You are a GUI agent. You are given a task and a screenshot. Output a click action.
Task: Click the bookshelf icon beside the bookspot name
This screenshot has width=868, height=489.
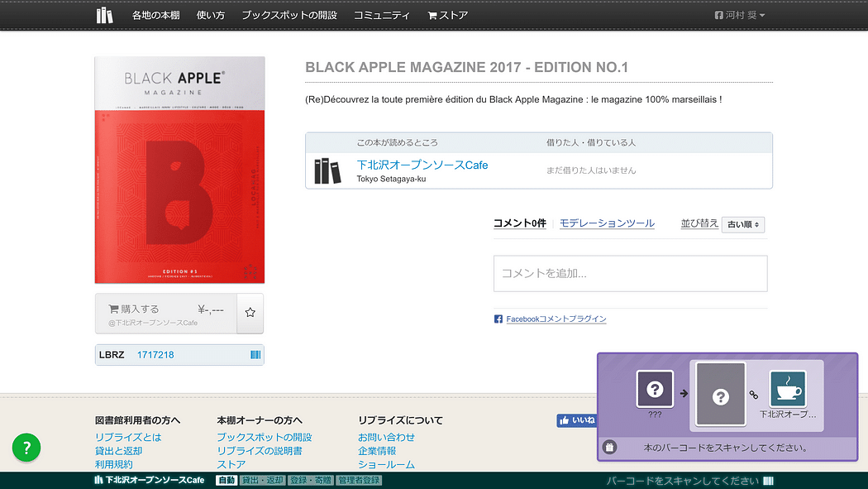(x=327, y=171)
